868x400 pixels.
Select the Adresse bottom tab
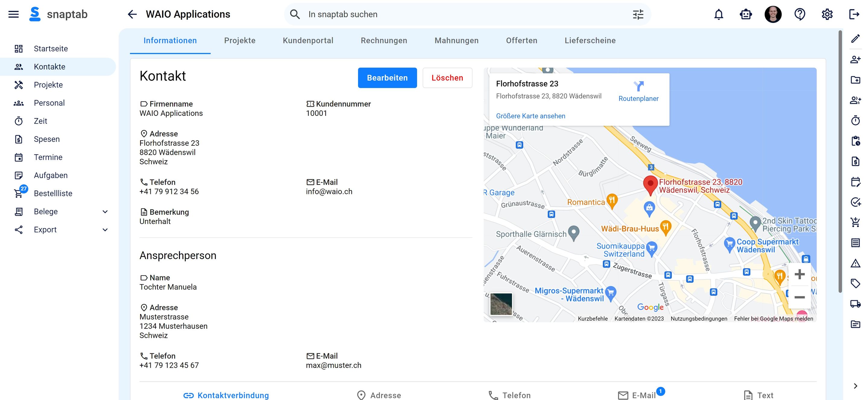pos(379,395)
